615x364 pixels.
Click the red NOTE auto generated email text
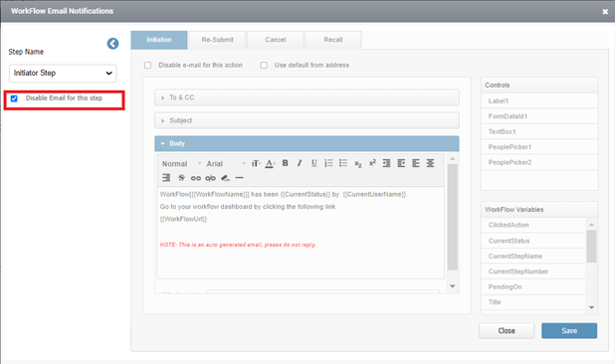pyautogui.click(x=238, y=245)
